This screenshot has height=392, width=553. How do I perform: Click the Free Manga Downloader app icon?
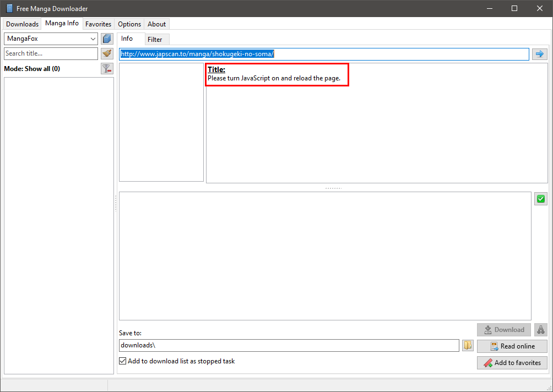click(9, 8)
